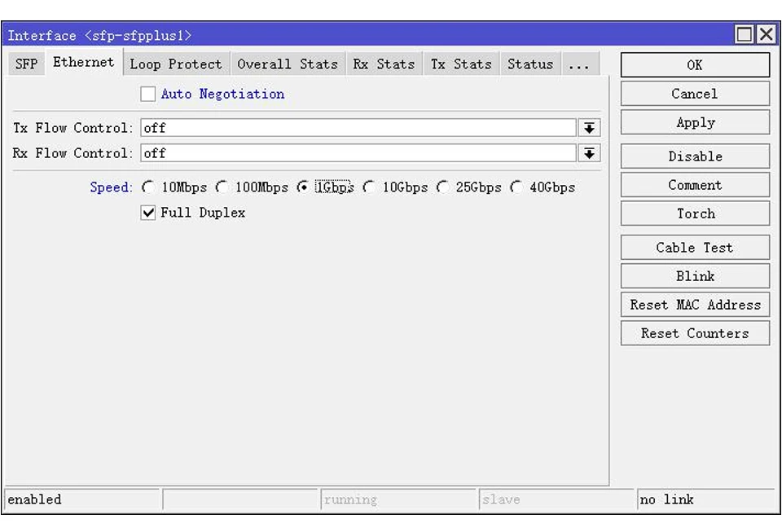782x532 pixels.
Task: Show more tabs via ellipsis tab
Action: pyautogui.click(x=579, y=64)
